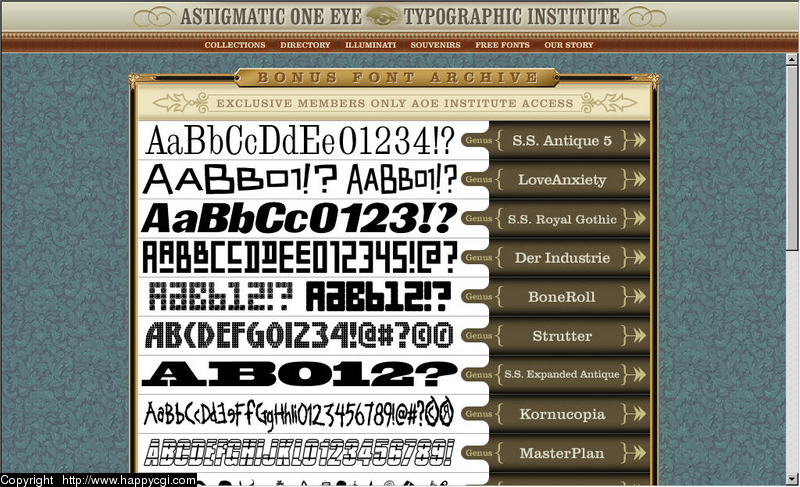Open the LoveAnxiety font link
This screenshot has height=487, width=800.
tap(562, 180)
